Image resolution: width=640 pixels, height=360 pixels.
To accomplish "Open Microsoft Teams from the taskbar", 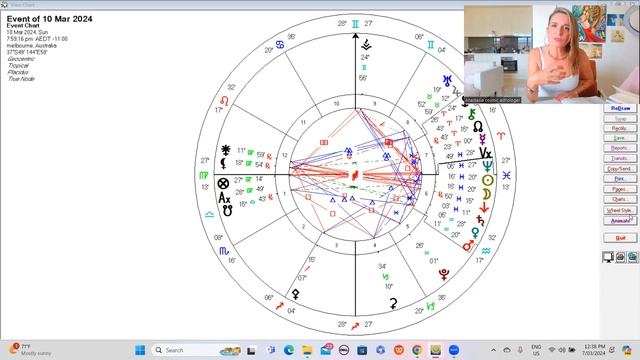I will (x=271, y=350).
